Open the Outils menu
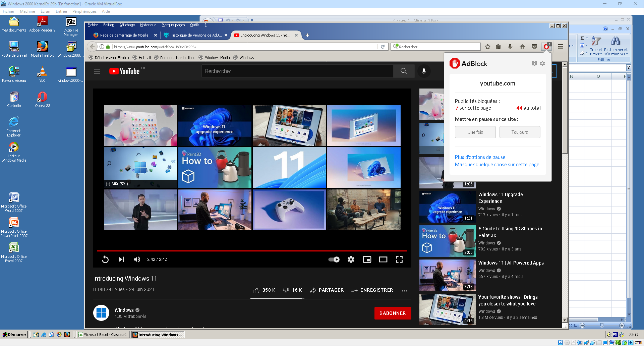 point(194,25)
